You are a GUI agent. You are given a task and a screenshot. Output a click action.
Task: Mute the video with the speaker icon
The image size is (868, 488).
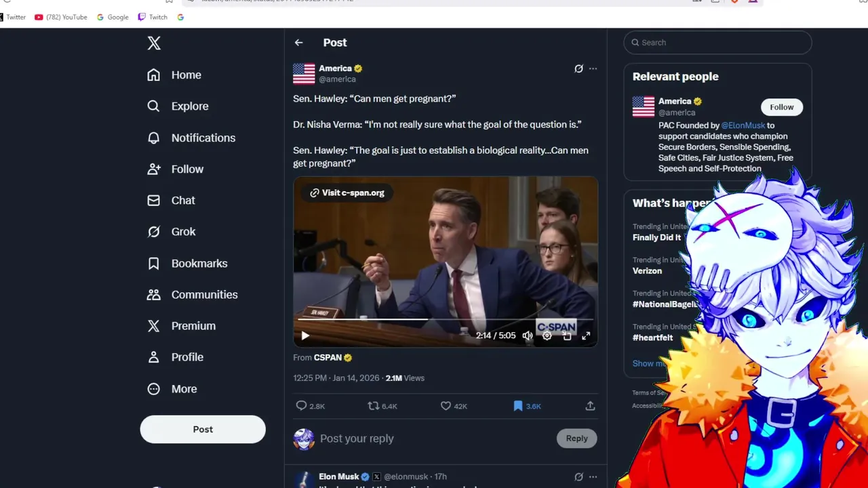pyautogui.click(x=528, y=335)
